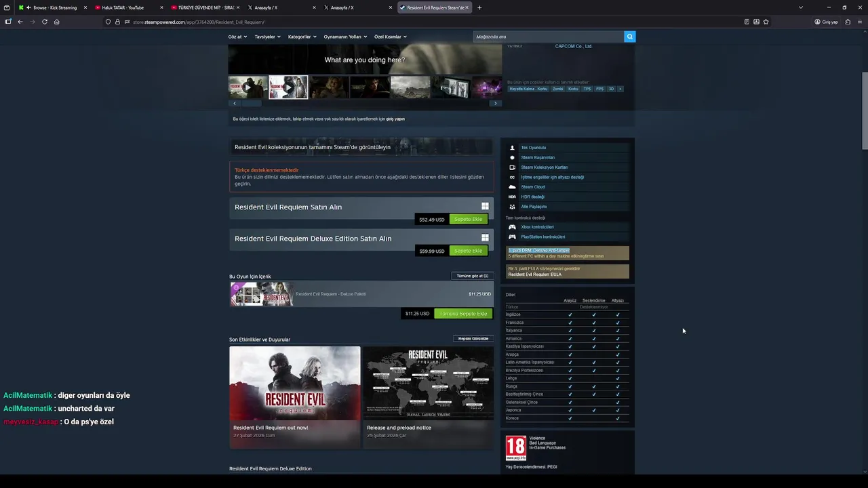Image resolution: width=868 pixels, height=488 pixels.
Task: Click the TPS tag
Action: click(x=587, y=89)
